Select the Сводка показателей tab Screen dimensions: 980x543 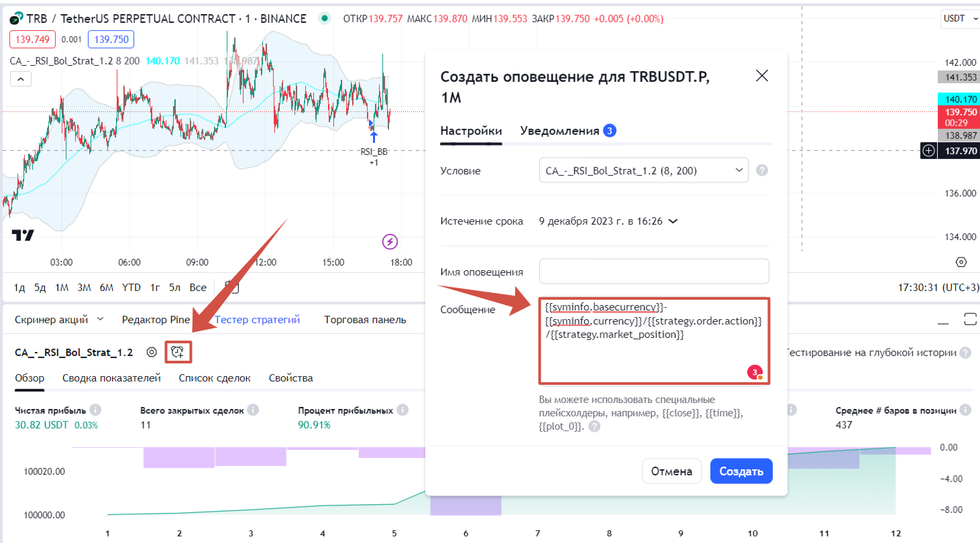click(x=111, y=378)
